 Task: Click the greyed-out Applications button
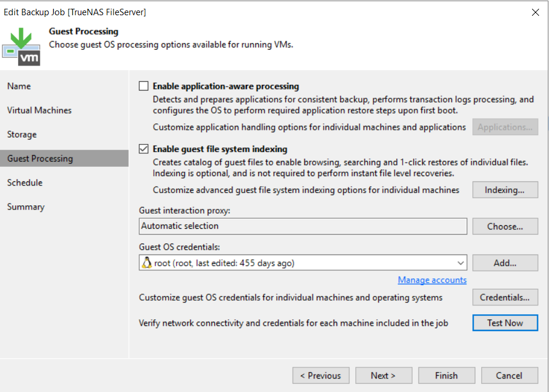(x=505, y=127)
